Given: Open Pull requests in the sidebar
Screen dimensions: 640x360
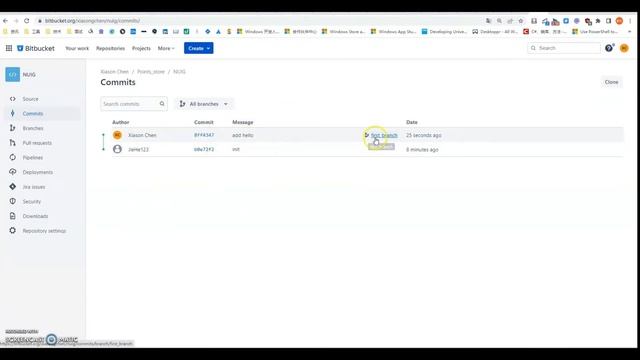Looking at the screenshot, I should pos(37,143).
